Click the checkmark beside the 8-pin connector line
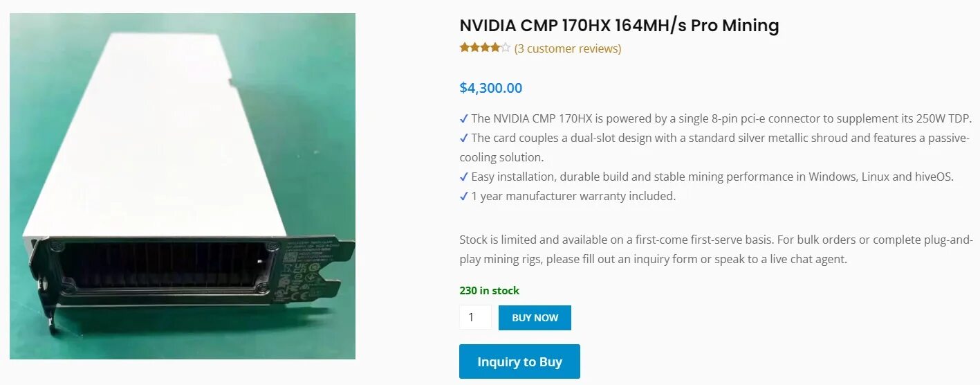This screenshot has width=980, height=385. tap(463, 118)
